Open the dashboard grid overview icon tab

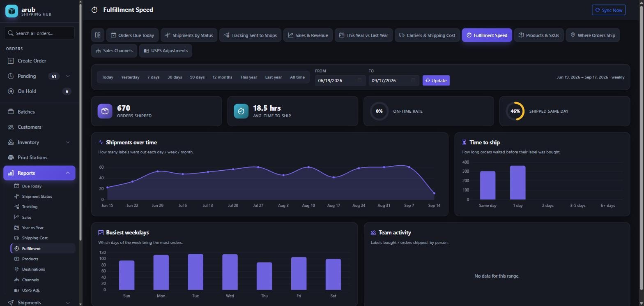coord(98,35)
